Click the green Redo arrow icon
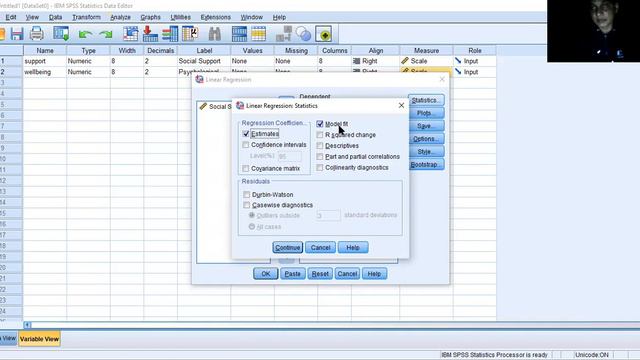 coord(106,34)
